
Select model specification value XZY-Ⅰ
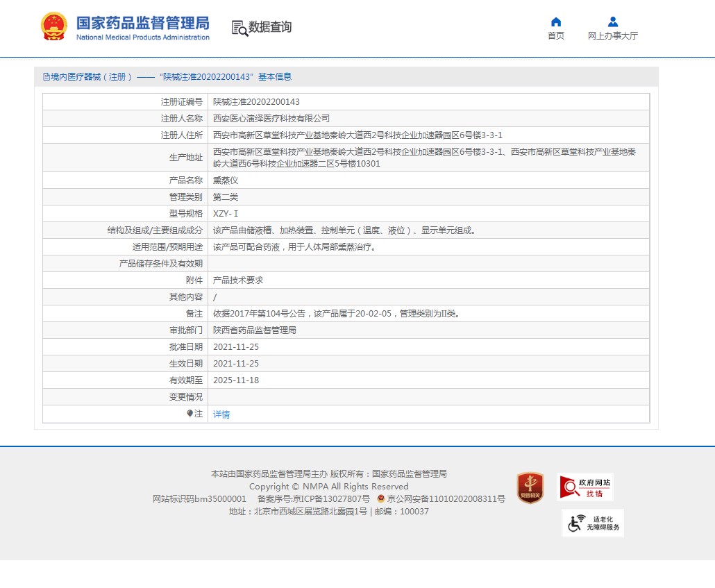[x=226, y=214]
